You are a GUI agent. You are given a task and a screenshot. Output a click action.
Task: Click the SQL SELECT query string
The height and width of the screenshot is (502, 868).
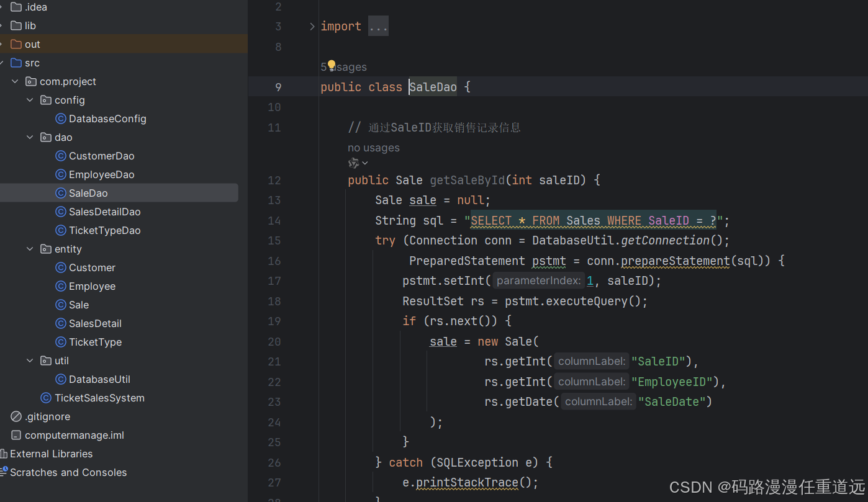click(593, 220)
